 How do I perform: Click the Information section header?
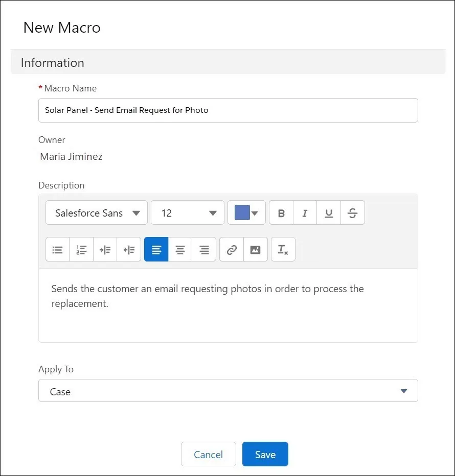pos(228,62)
